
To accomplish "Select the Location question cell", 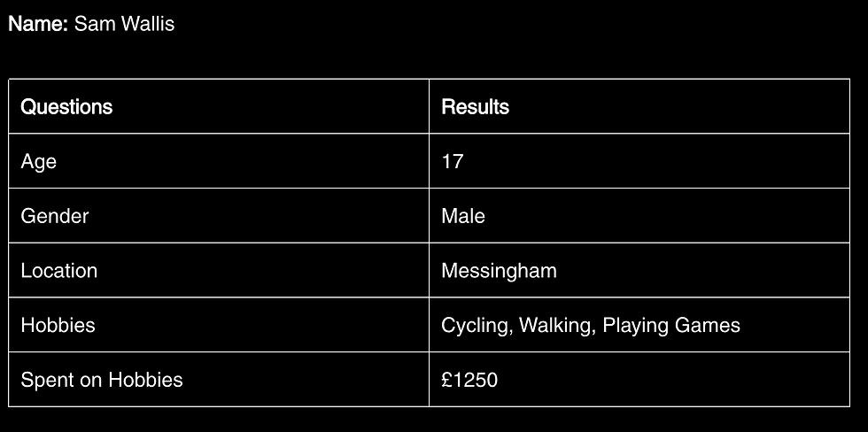I will pyautogui.click(x=58, y=271).
